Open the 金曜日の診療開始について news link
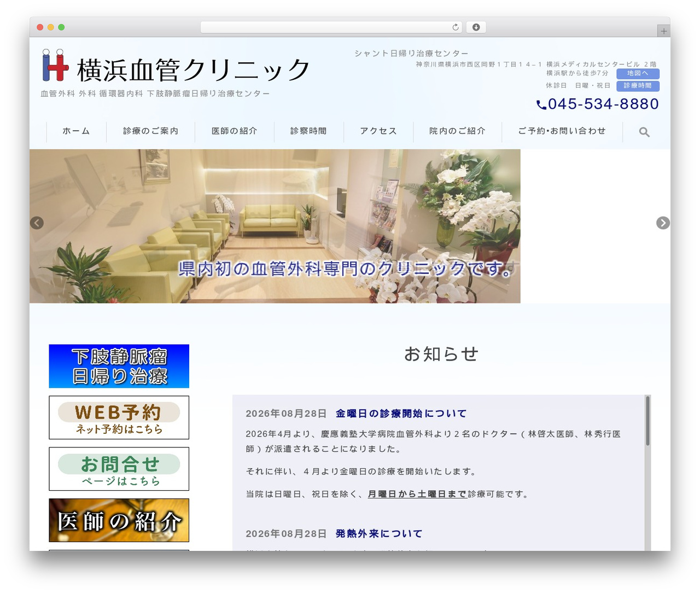 (x=401, y=414)
